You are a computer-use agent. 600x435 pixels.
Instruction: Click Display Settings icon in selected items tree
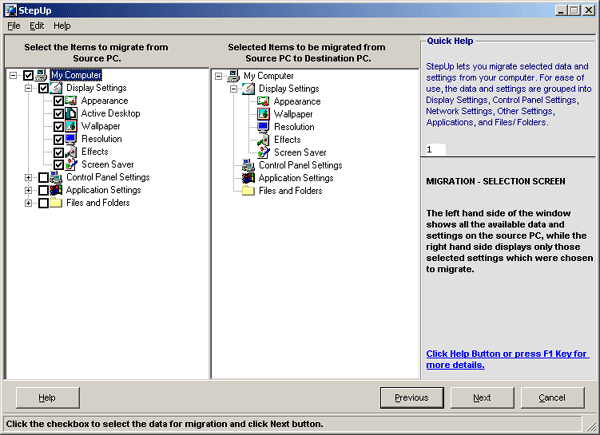(248, 89)
